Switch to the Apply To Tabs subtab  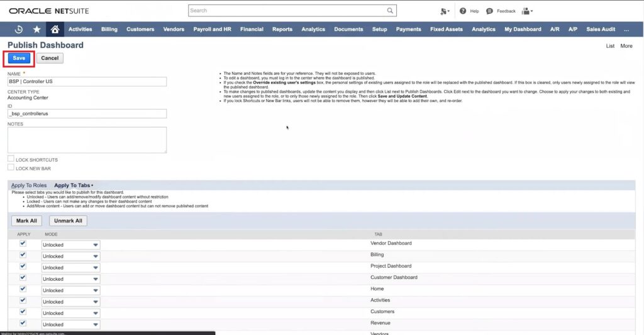[72, 185]
